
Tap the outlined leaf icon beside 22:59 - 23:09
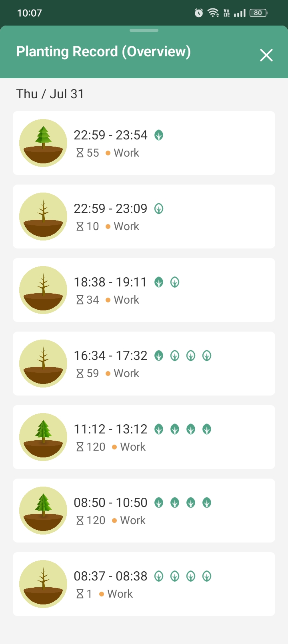159,209
